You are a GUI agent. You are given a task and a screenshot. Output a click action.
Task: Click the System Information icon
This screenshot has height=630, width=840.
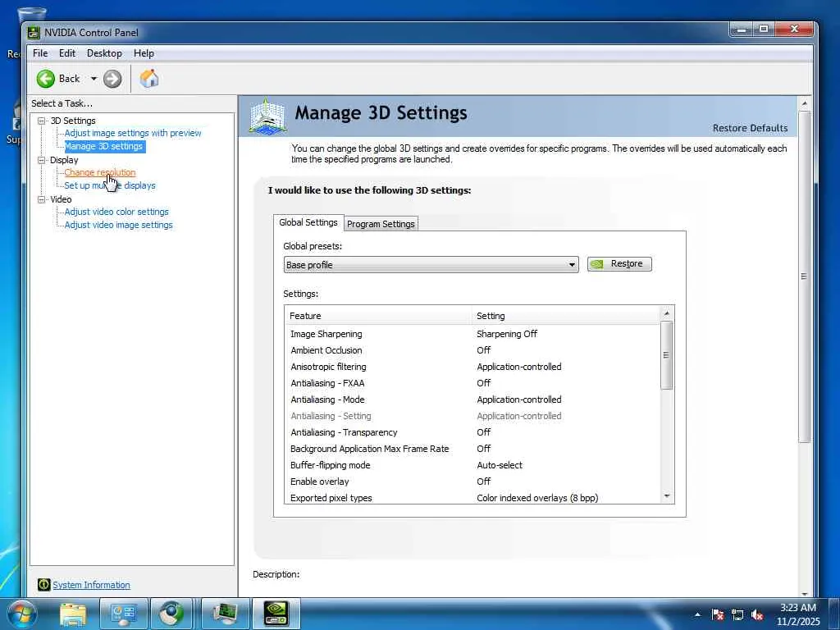pyautogui.click(x=44, y=584)
